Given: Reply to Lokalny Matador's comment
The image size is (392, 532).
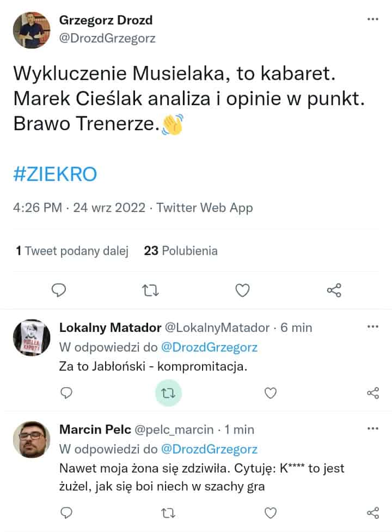Looking at the screenshot, I should [66, 392].
